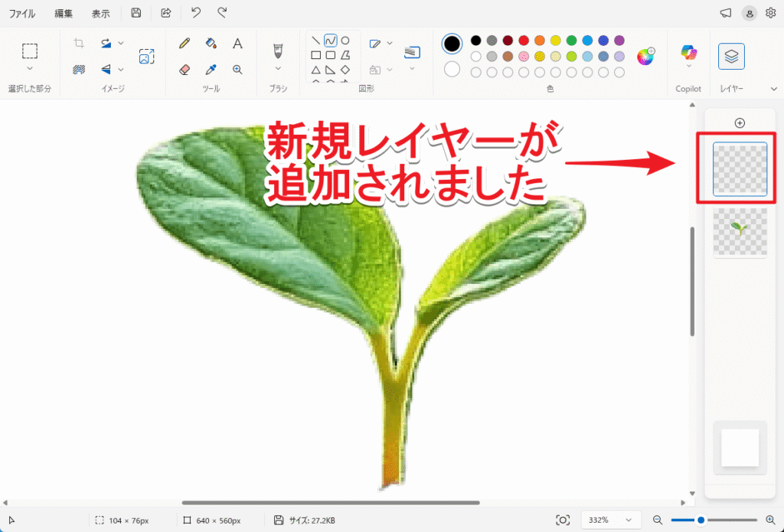Open the Settings gear
This screenshot has height=532, width=784.
(x=770, y=13)
